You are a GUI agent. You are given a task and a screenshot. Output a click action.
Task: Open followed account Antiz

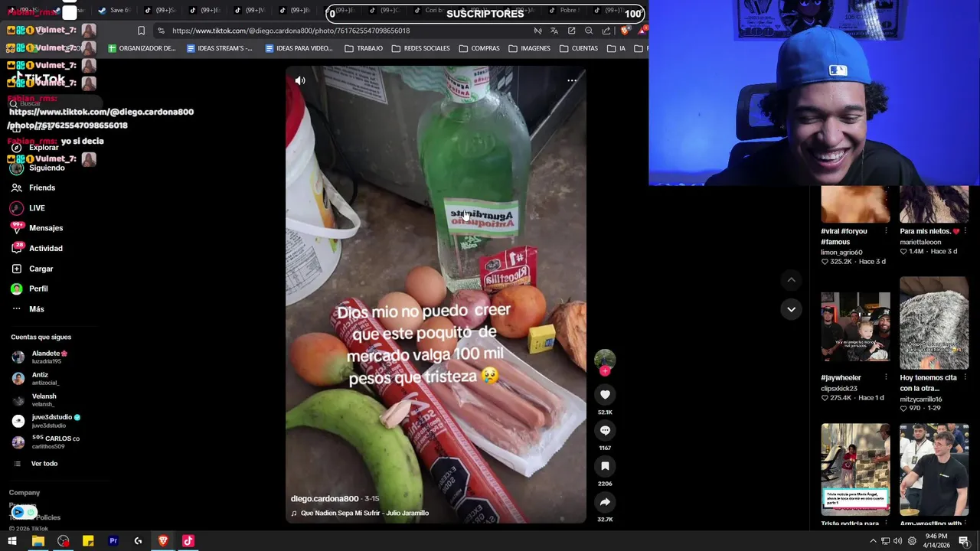(35, 378)
